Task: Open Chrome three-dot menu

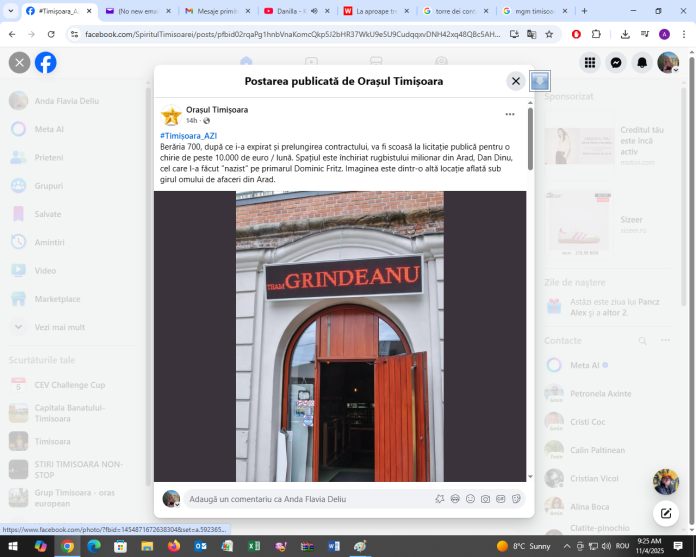Action: [x=684, y=34]
